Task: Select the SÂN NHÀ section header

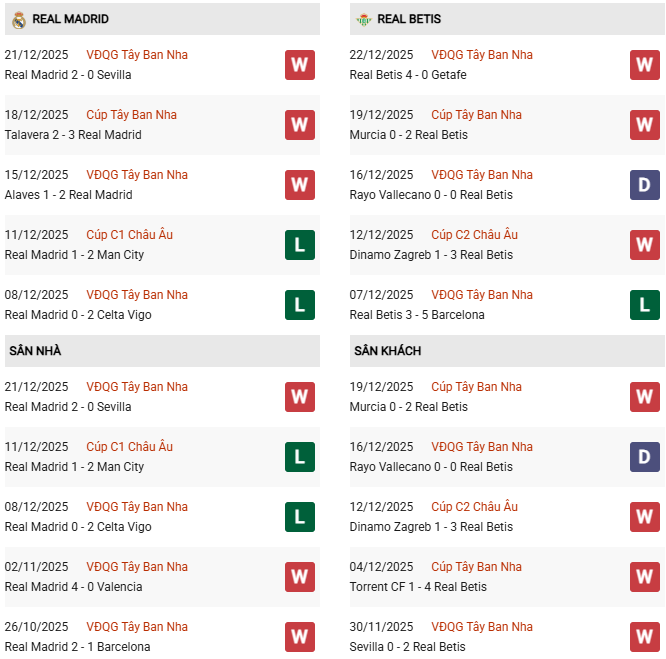Action: tap(36, 351)
